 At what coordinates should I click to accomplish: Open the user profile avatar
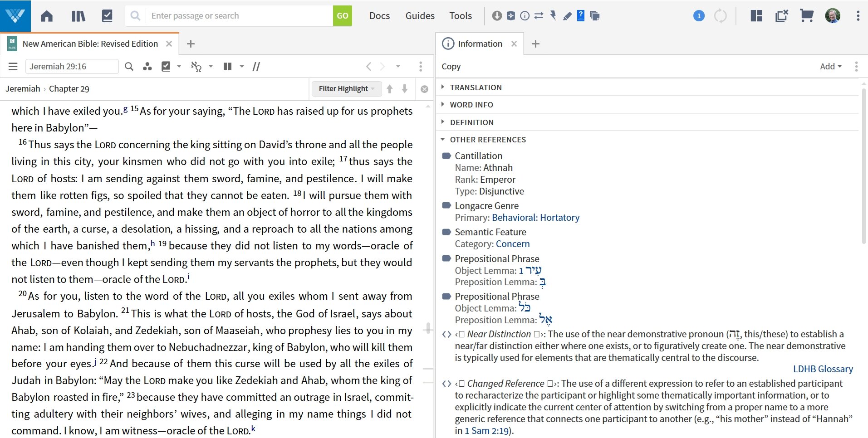833,16
